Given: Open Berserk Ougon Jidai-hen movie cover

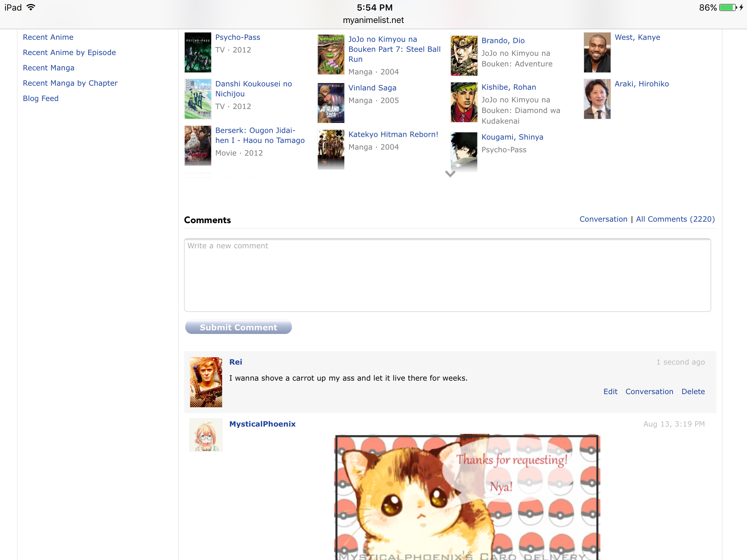Looking at the screenshot, I should pos(198,145).
